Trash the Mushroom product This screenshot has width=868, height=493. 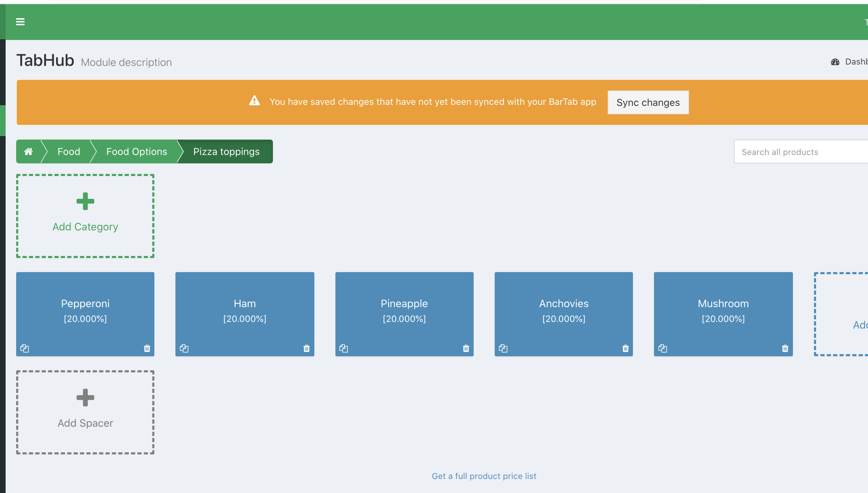[785, 348]
